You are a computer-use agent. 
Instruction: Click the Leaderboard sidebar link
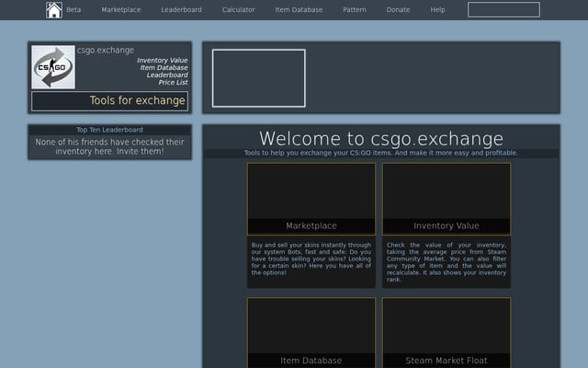(167, 75)
